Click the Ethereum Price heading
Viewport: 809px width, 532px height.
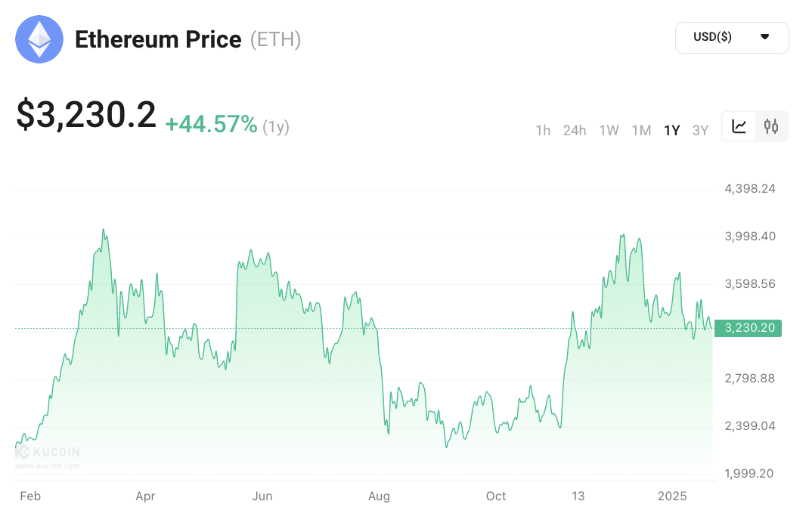(158, 39)
